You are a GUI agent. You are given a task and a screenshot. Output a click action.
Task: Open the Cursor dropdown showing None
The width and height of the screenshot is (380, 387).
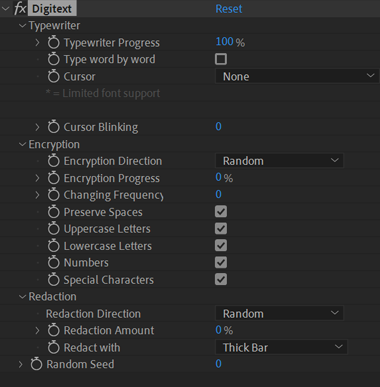[297, 76]
